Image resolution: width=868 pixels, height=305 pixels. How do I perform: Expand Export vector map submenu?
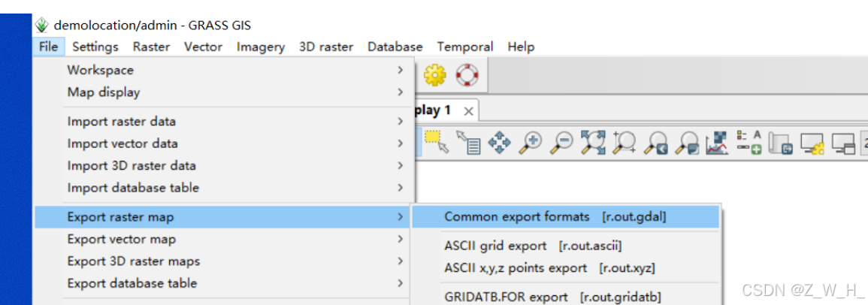pyautogui.click(x=223, y=239)
